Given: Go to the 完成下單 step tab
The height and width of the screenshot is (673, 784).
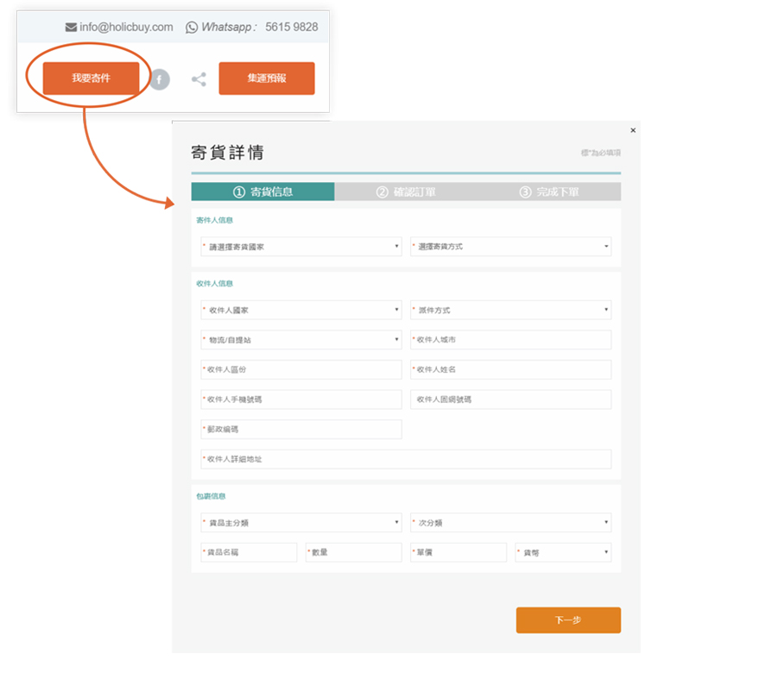Looking at the screenshot, I should click(549, 192).
